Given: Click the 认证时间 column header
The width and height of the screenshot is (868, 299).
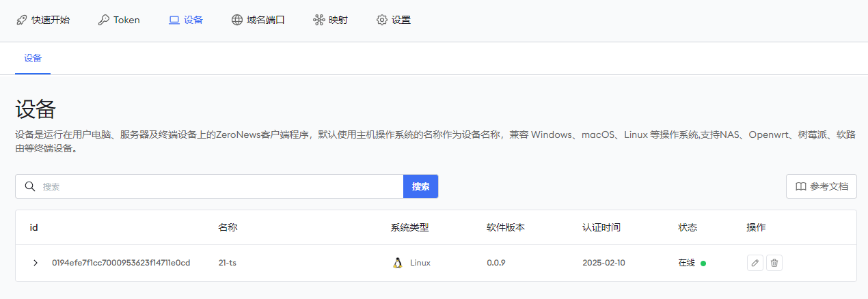Looking at the screenshot, I should pyautogui.click(x=601, y=227).
